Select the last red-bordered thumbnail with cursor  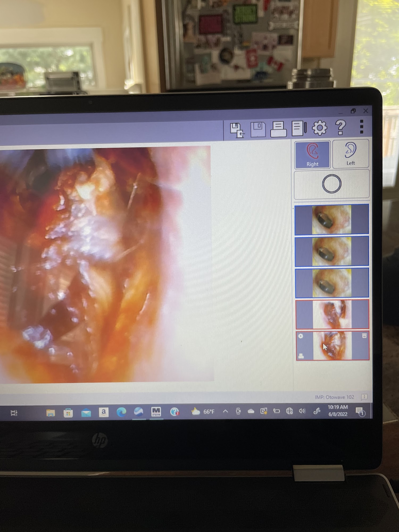(332, 346)
